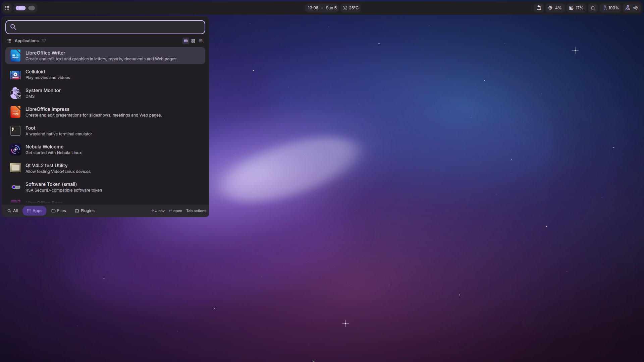Launch Nebula Welcome
Screen dimensions: 644x362
tap(105, 149)
